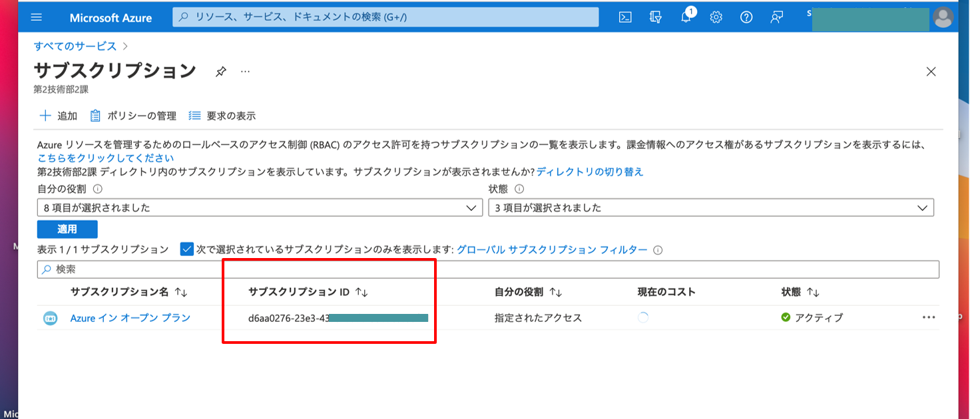Focus the global resource search box

385,17
